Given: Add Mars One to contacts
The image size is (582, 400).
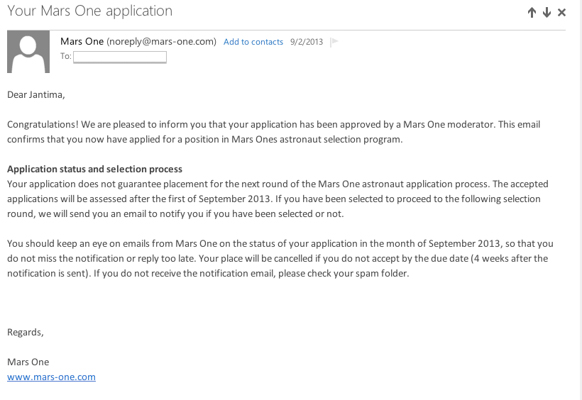Looking at the screenshot, I should pyautogui.click(x=253, y=42).
